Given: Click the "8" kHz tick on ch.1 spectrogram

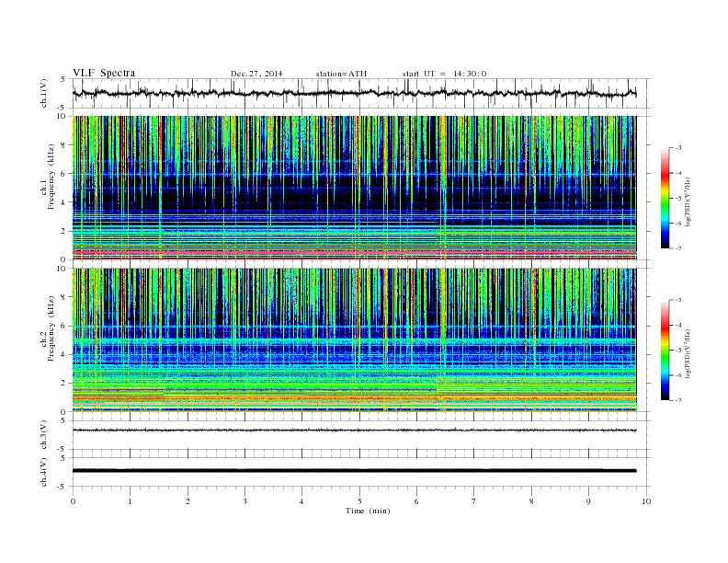Looking at the screenshot, I should pyautogui.click(x=64, y=145).
